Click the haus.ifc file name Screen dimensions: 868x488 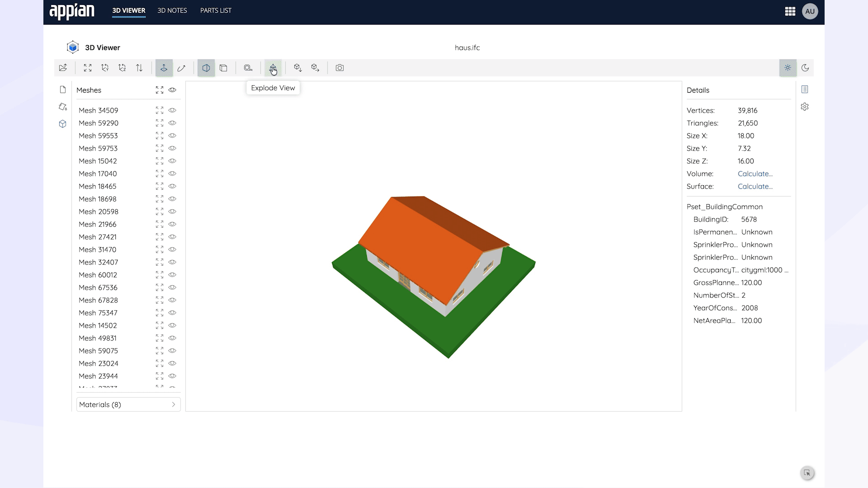coord(467,47)
